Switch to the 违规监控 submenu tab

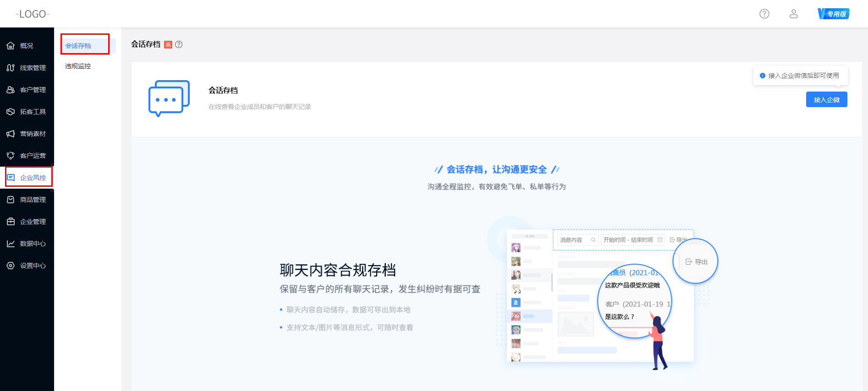click(x=78, y=66)
